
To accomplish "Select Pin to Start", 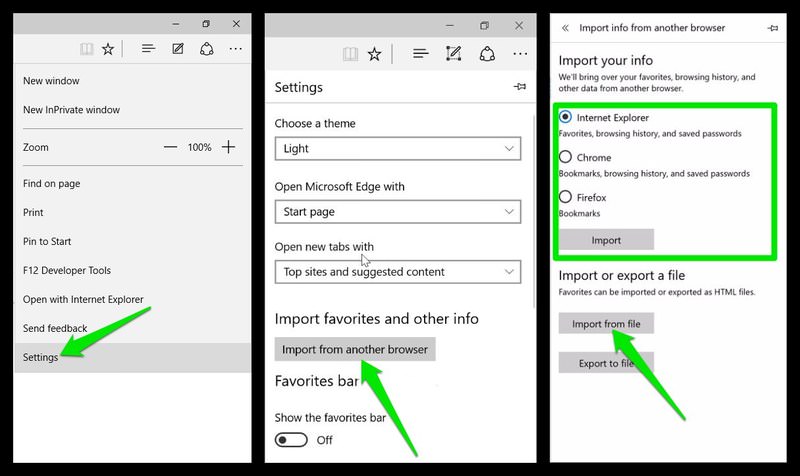I will (132, 241).
